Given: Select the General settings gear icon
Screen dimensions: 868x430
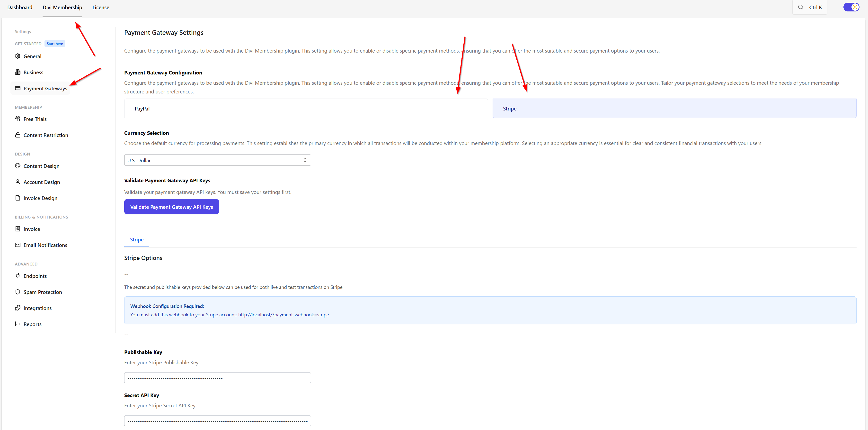Looking at the screenshot, I should click(18, 56).
